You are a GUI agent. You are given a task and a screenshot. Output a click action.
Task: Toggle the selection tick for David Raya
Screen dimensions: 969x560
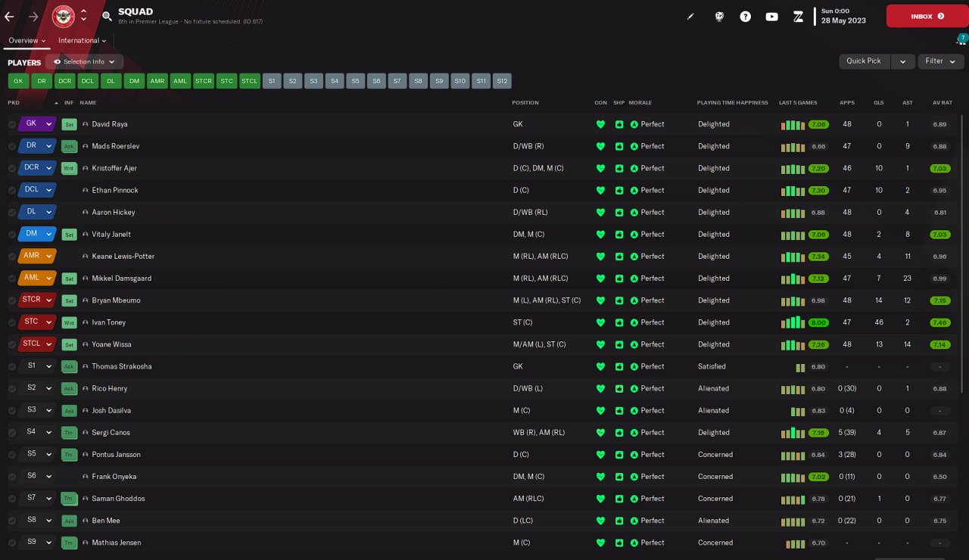click(x=12, y=124)
